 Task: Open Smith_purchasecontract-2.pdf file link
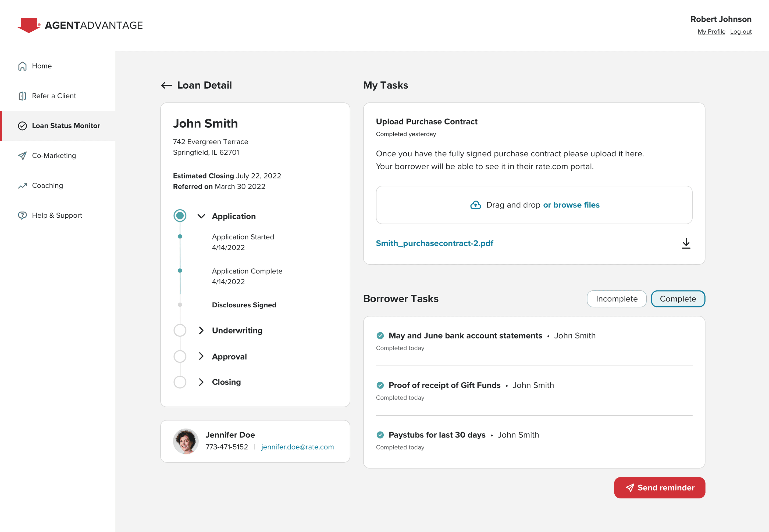[435, 243]
